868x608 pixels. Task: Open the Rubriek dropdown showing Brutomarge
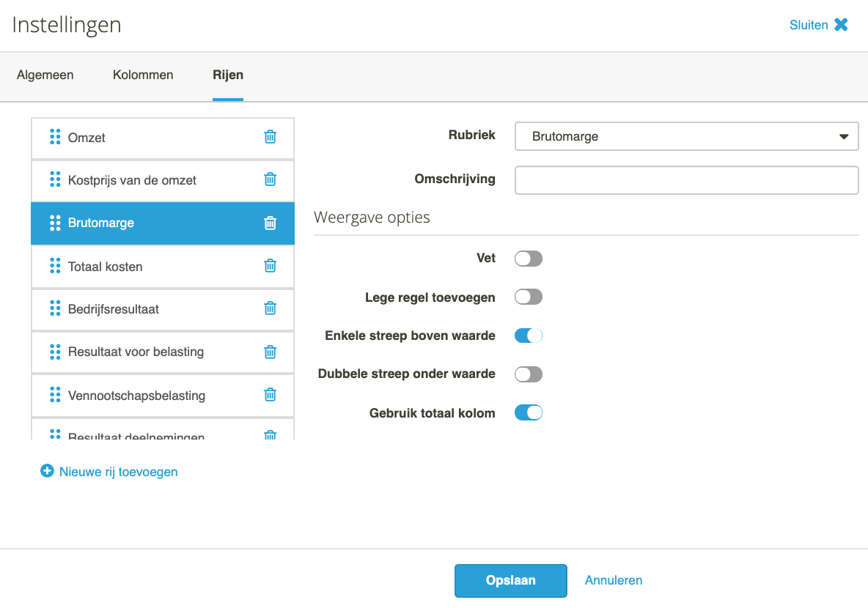[686, 136]
